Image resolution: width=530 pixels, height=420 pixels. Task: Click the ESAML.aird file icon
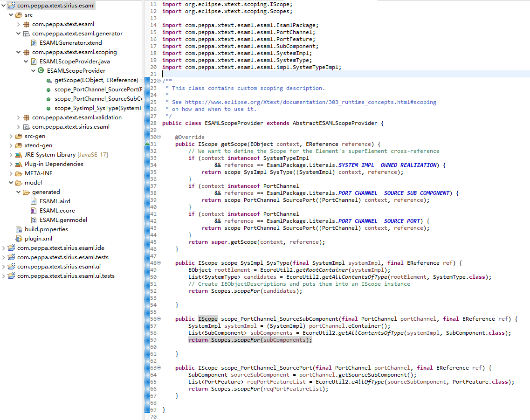click(x=34, y=201)
